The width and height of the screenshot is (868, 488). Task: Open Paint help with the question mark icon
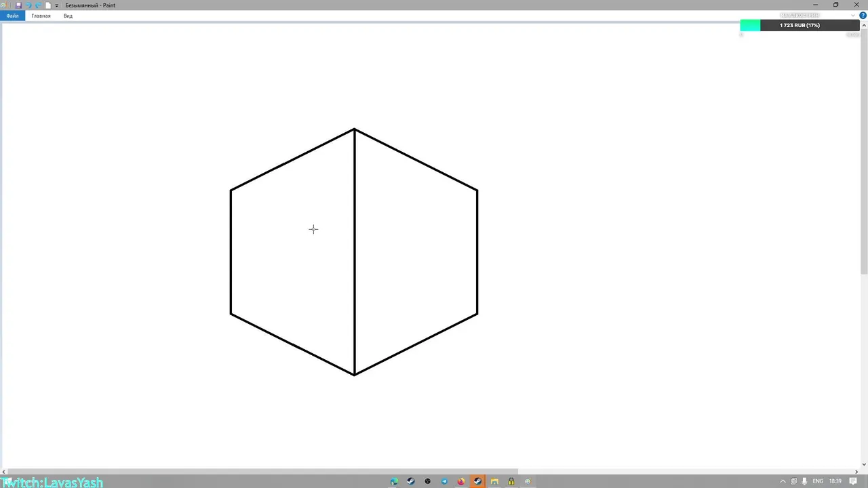point(863,16)
